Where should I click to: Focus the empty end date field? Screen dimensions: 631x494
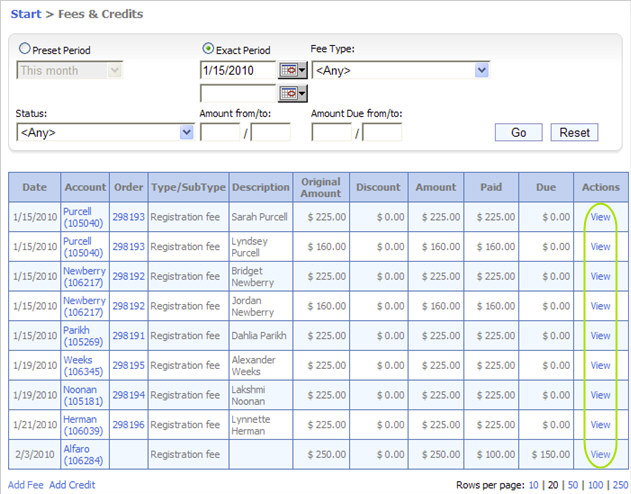238,94
